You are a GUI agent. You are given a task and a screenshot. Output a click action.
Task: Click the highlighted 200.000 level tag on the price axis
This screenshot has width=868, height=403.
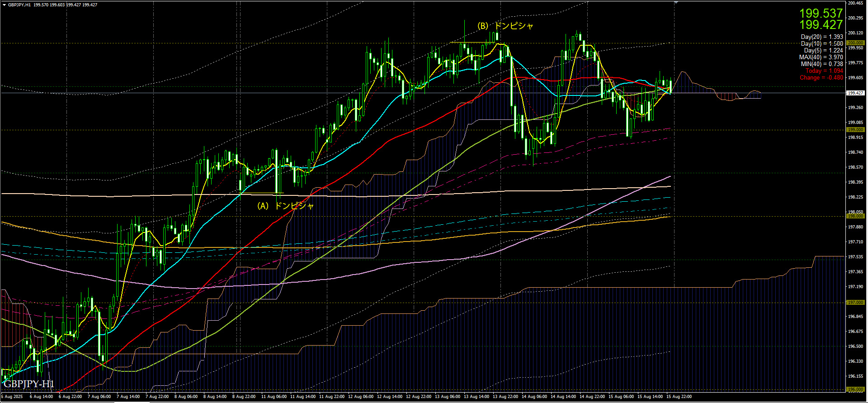tap(855, 43)
